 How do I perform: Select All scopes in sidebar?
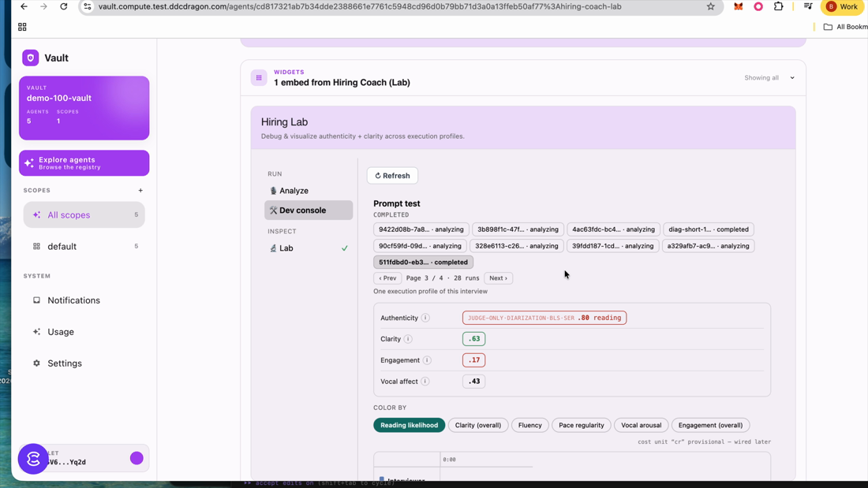tap(84, 214)
